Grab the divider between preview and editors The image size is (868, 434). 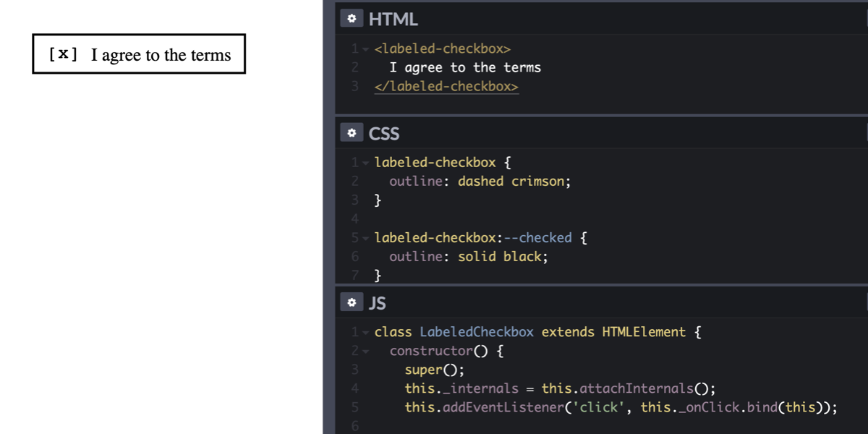pos(328,217)
